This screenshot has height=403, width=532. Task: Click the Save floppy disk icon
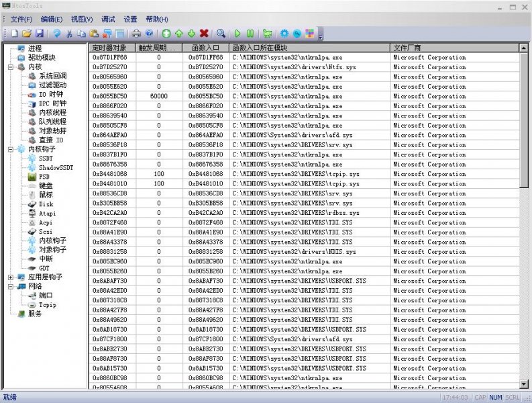pyautogui.click(x=40, y=34)
